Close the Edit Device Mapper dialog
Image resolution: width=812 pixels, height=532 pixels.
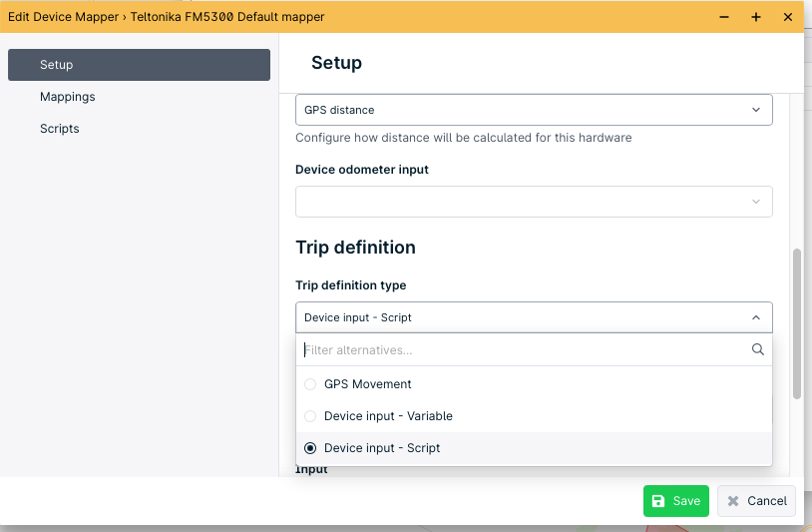(788, 17)
